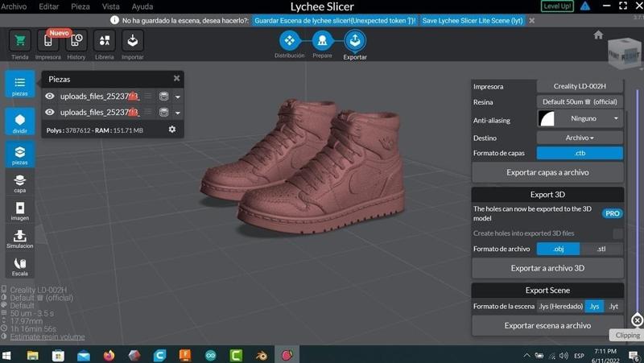Toggle visibility of second uploads_files piece
The image size is (644, 363).
point(50,113)
